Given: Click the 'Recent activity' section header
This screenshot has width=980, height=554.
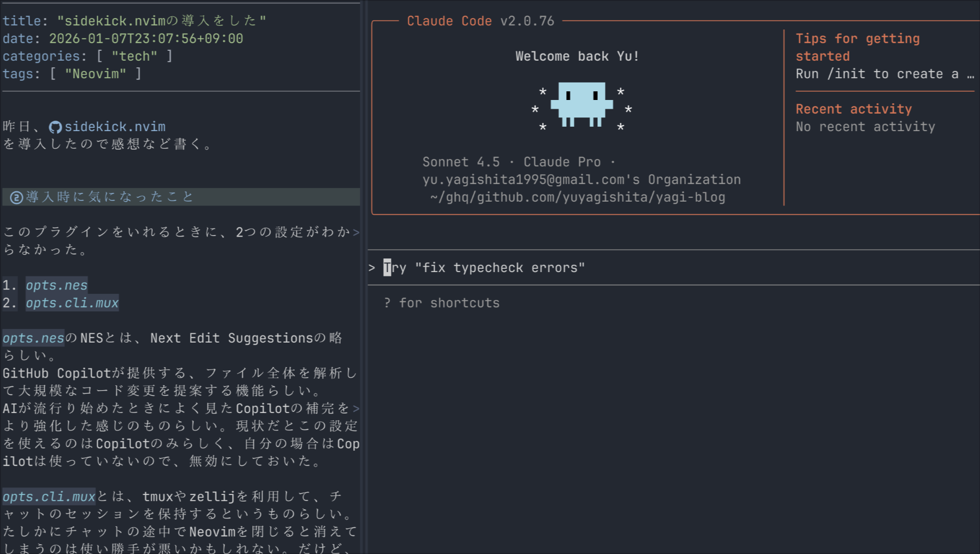Looking at the screenshot, I should tap(853, 109).
